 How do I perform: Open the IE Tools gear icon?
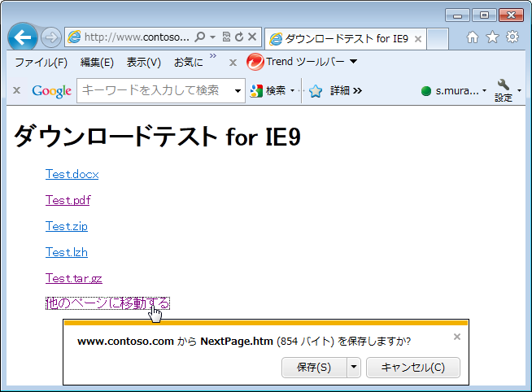pos(512,37)
